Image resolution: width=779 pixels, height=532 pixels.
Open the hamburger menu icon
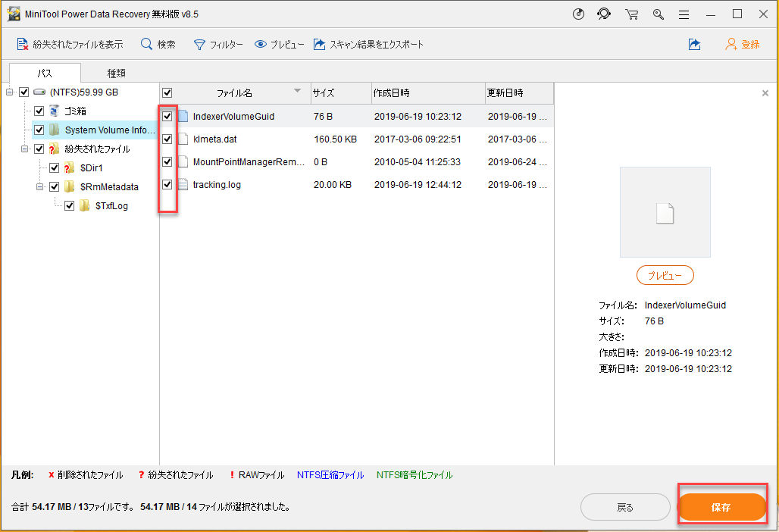(684, 15)
